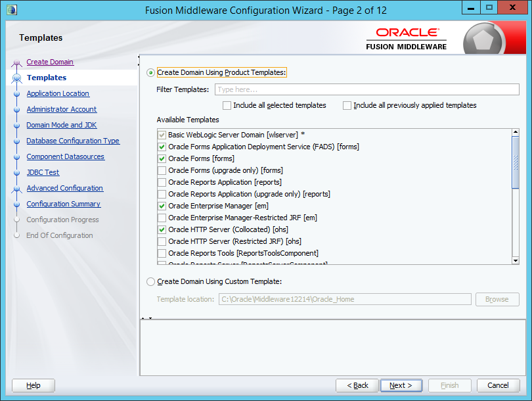This screenshot has height=401, width=532.
Task: Click the Available Templates label
Action: point(188,120)
